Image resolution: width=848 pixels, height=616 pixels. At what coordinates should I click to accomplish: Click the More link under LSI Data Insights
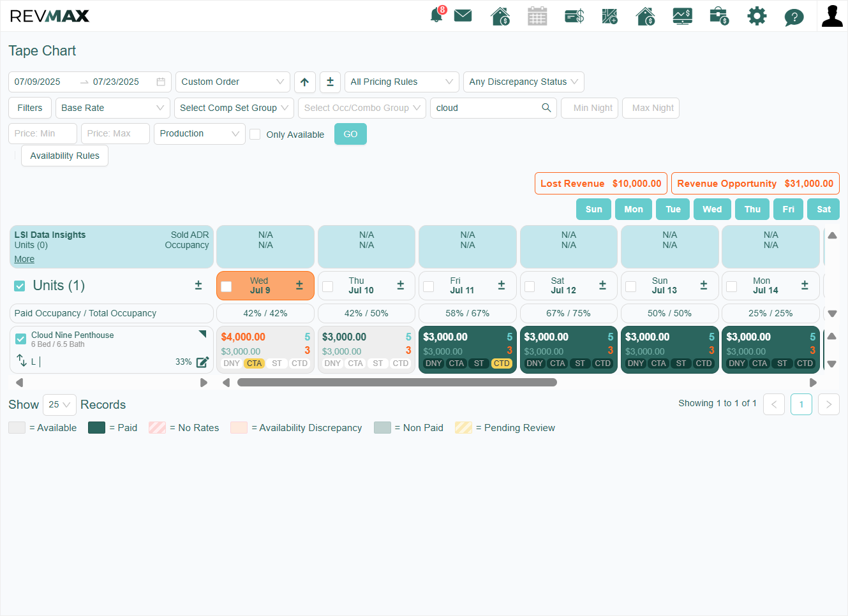24,259
